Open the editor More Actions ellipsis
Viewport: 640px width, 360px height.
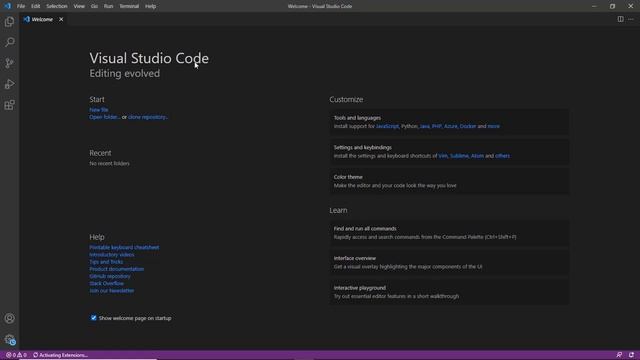(631, 19)
